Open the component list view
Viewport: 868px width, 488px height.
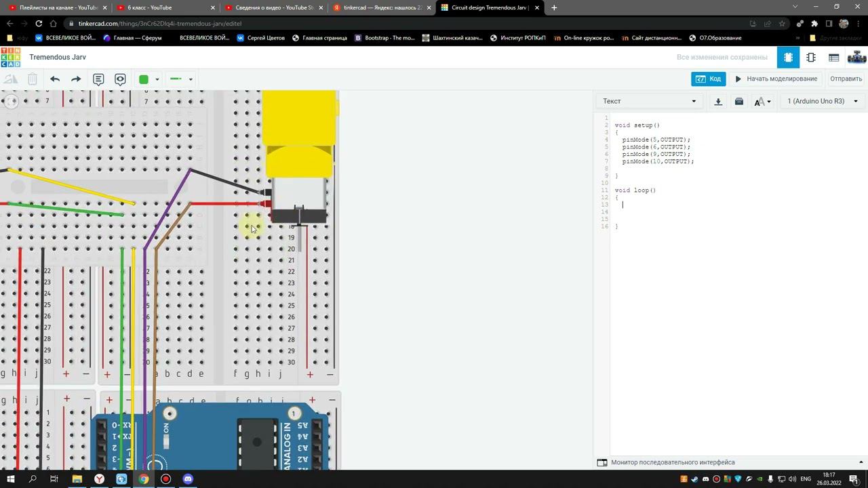click(x=834, y=58)
